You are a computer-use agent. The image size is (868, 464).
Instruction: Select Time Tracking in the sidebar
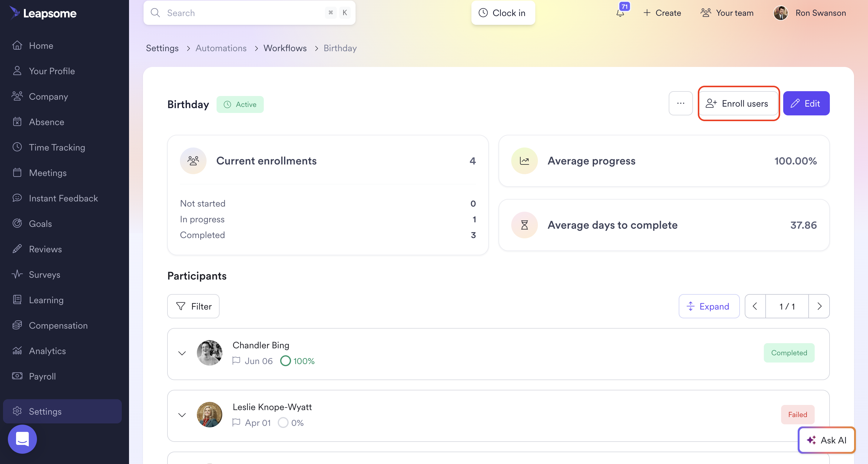(57, 147)
